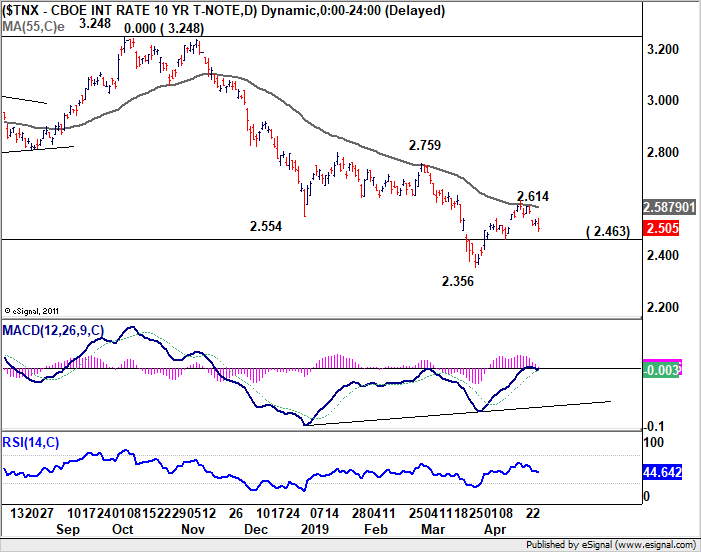Click the 3.248 moving average value at top
The width and height of the screenshot is (701, 552).
(x=95, y=23)
